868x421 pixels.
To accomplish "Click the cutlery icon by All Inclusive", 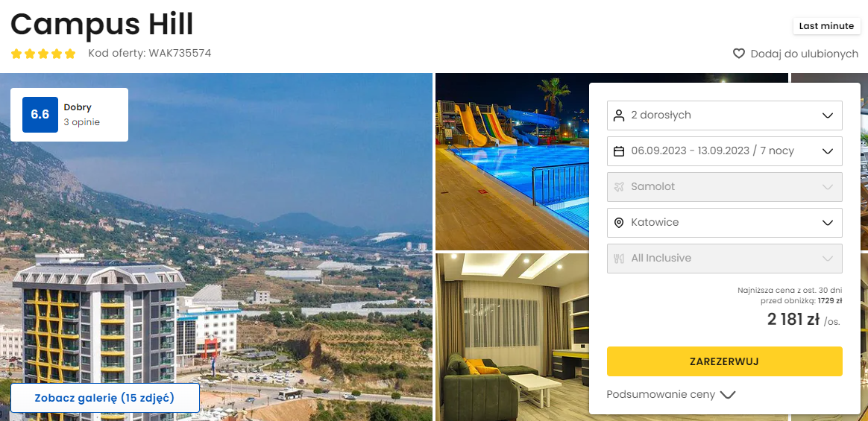I will coord(619,259).
